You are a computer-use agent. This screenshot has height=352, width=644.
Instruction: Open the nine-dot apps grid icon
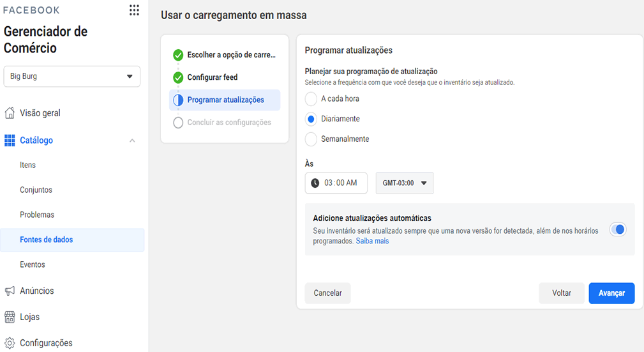pyautogui.click(x=134, y=10)
